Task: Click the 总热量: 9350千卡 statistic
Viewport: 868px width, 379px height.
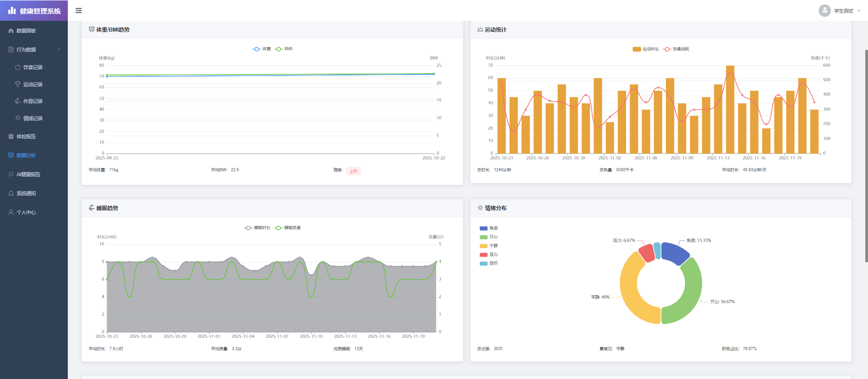Action: (617, 170)
